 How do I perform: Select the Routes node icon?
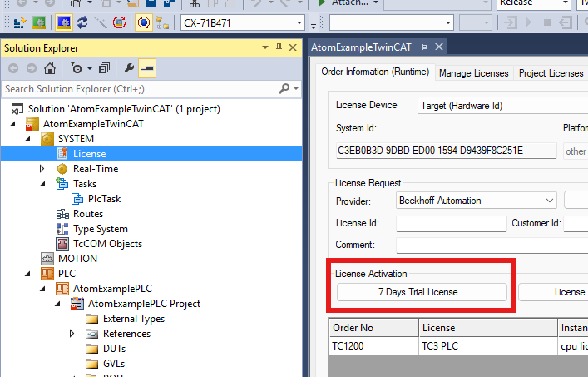[62, 214]
